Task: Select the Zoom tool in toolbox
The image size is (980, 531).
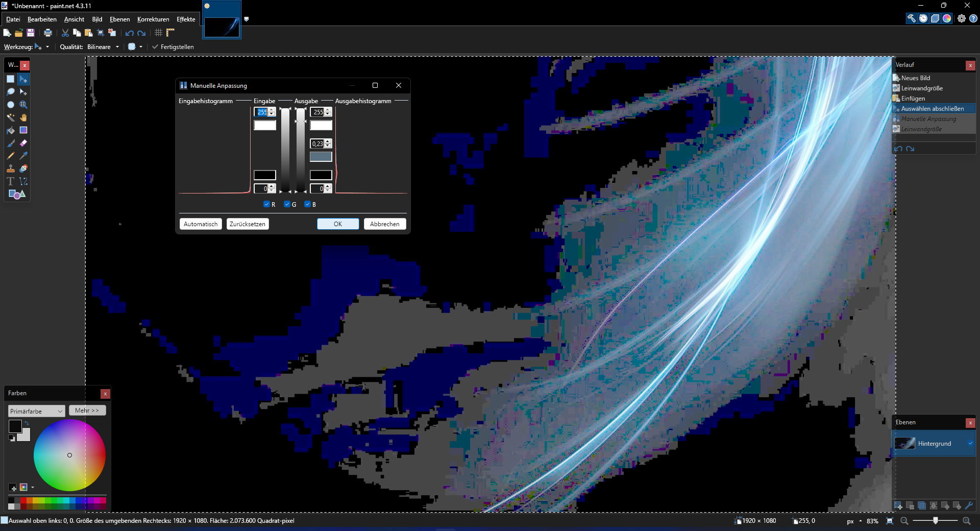Action: click(x=23, y=105)
